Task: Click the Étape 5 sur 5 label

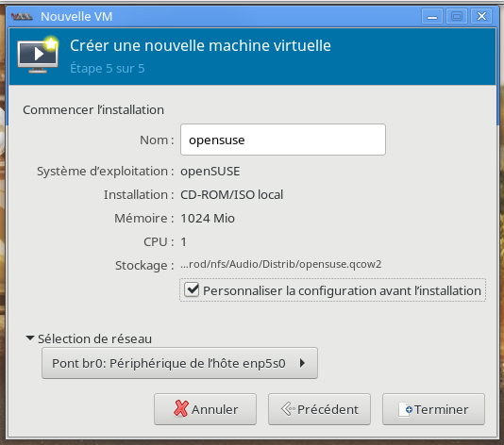Action: point(108,69)
